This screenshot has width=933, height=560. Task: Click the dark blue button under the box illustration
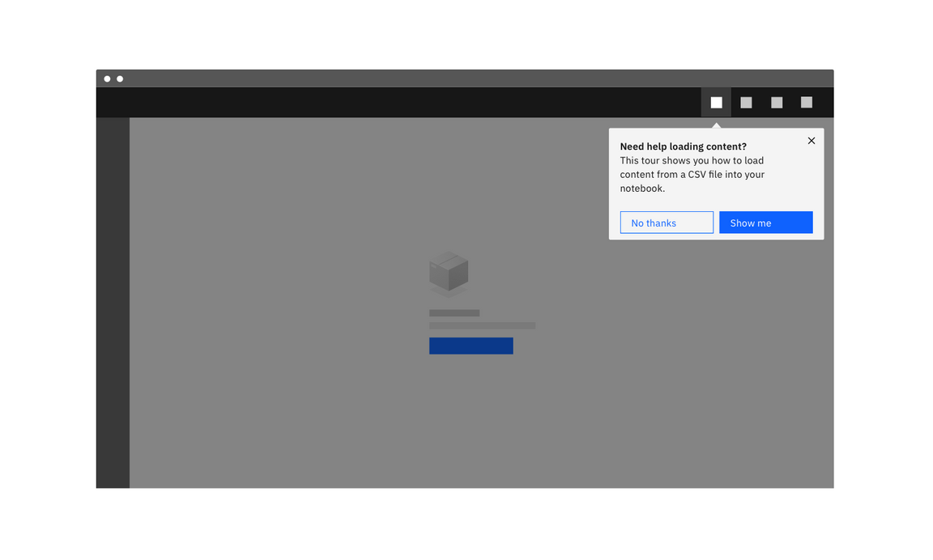(x=471, y=346)
